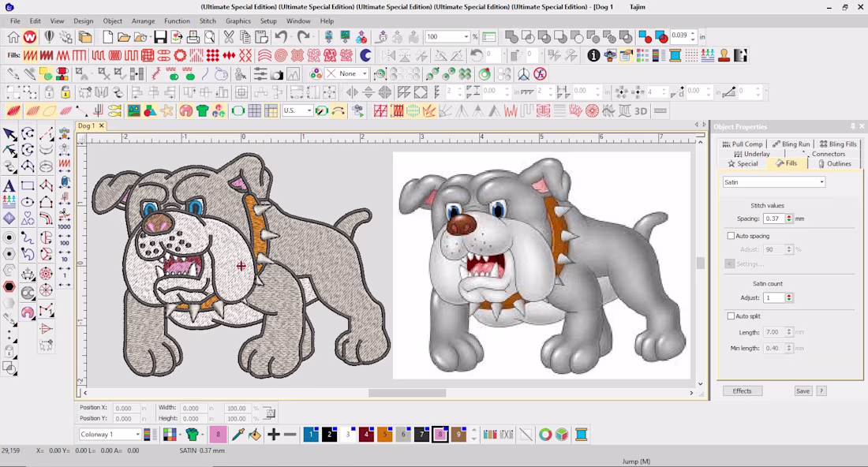Image resolution: width=868 pixels, height=467 pixels.
Task: Click the circular radial fill icon near 3D
Action: (593, 111)
